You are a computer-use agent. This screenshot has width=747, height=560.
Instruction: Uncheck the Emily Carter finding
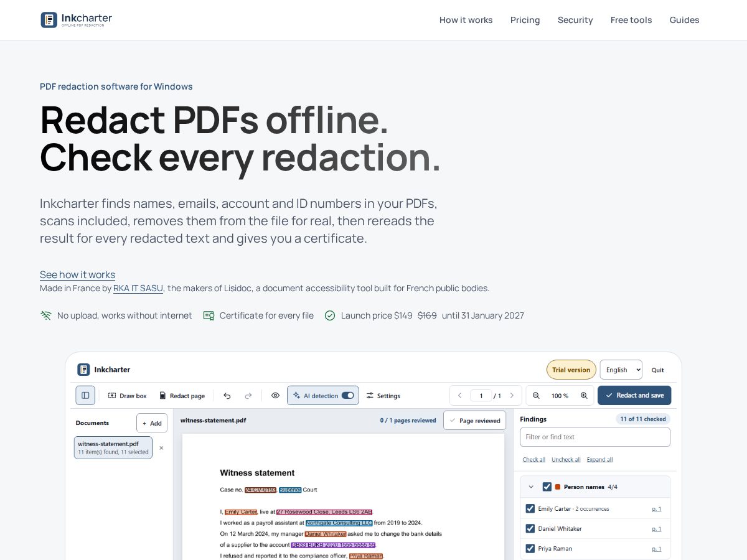click(530, 508)
